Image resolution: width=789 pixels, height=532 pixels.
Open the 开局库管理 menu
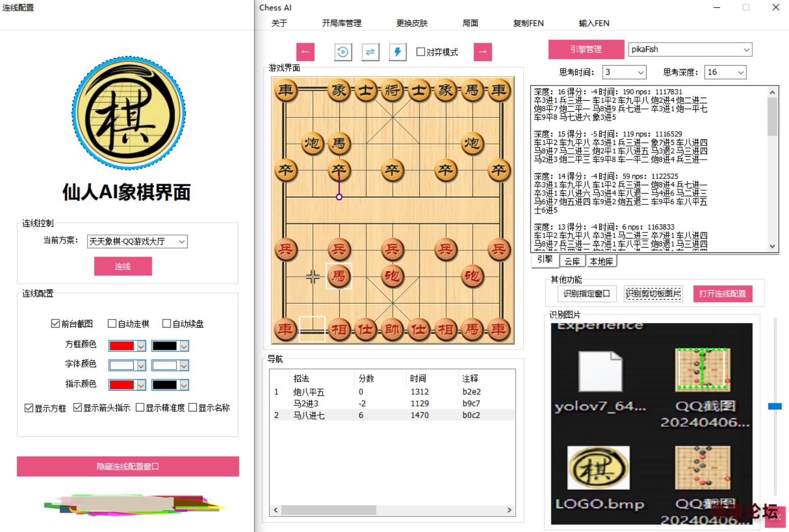click(x=341, y=23)
